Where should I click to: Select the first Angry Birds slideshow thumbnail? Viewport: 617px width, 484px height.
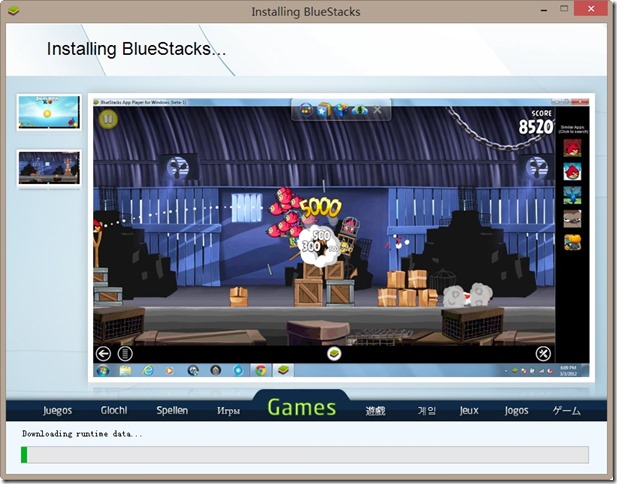[x=49, y=112]
